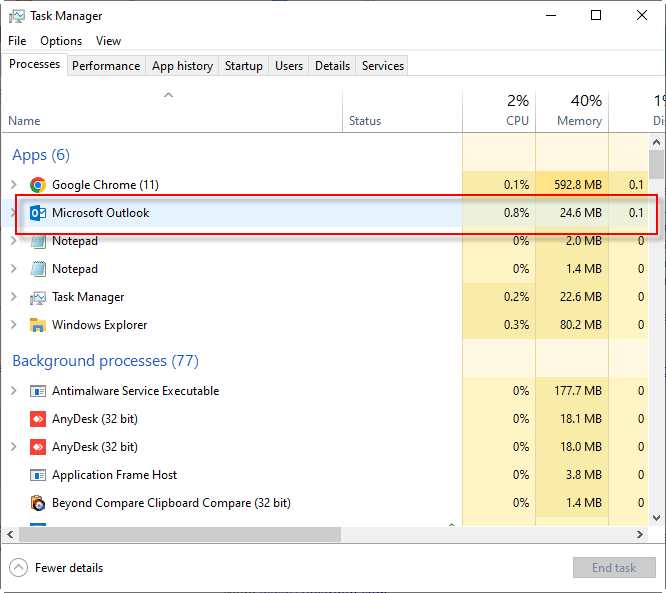Sort processes by Memory column
The image size is (666, 593).
click(x=572, y=112)
